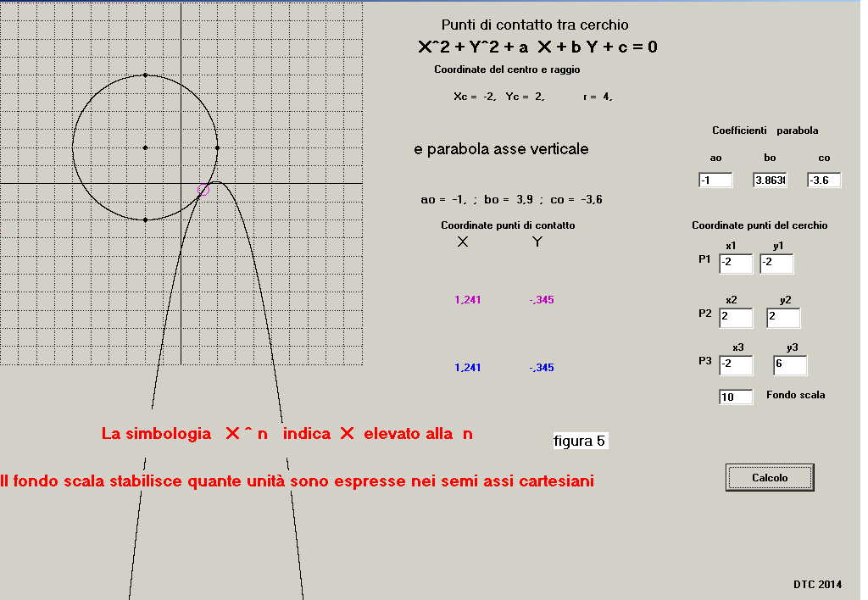This screenshot has width=868, height=600.
Task: Select the Fondo scala input field
Action: [736, 397]
